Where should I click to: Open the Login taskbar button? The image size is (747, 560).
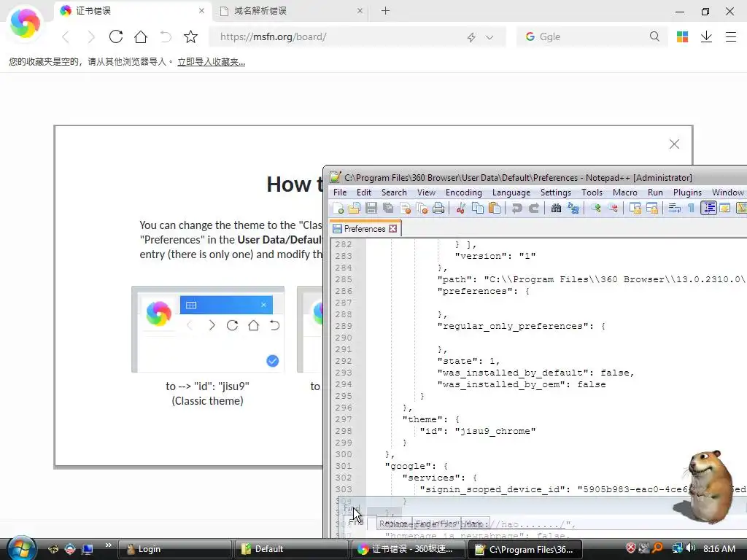(174, 549)
